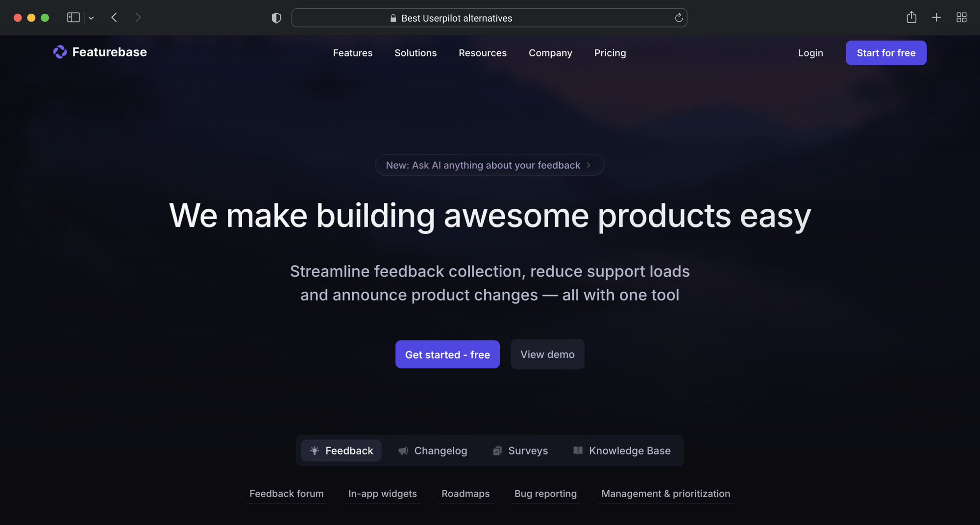The width and height of the screenshot is (980, 525).
Task: Click the address bar search field
Action: pyautogui.click(x=490, y=18)
